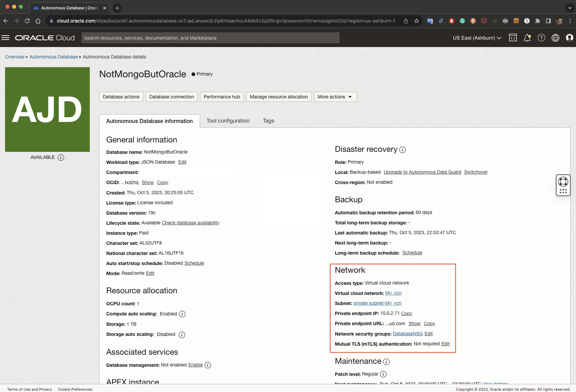Click the Lifecycle state info icon beside AVAILABLE
The height and width of the screenshot is (392, 576).
point(61,157)
